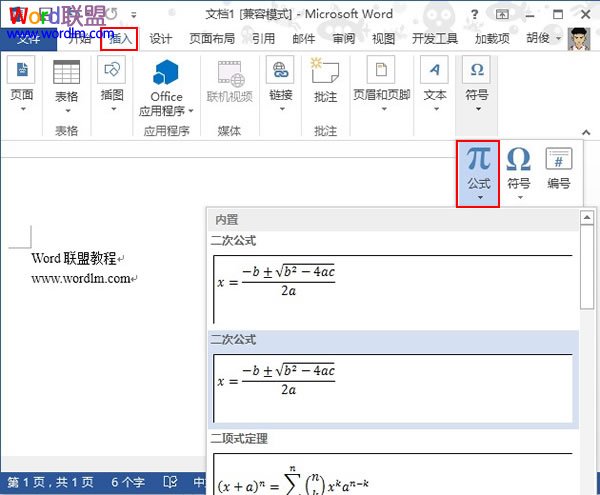Open Office 应用程序 apps icon
This screenshot has height=495, width=600.
tap(166, 72)
